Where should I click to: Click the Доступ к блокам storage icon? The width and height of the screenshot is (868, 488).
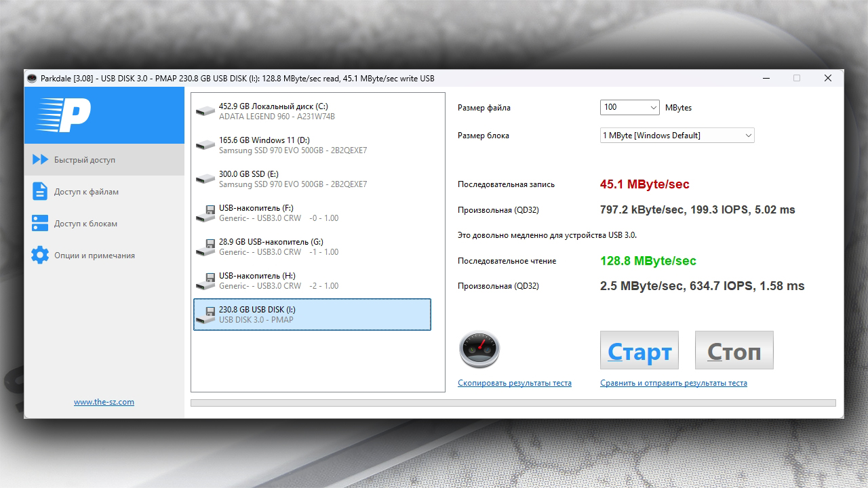tap(40, 224)
